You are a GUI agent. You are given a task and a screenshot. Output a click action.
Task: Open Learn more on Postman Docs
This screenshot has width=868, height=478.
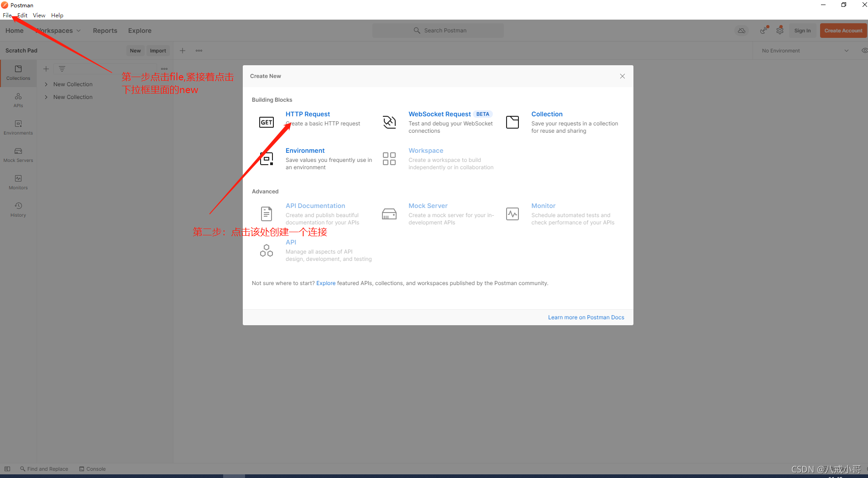click(586, 317)
